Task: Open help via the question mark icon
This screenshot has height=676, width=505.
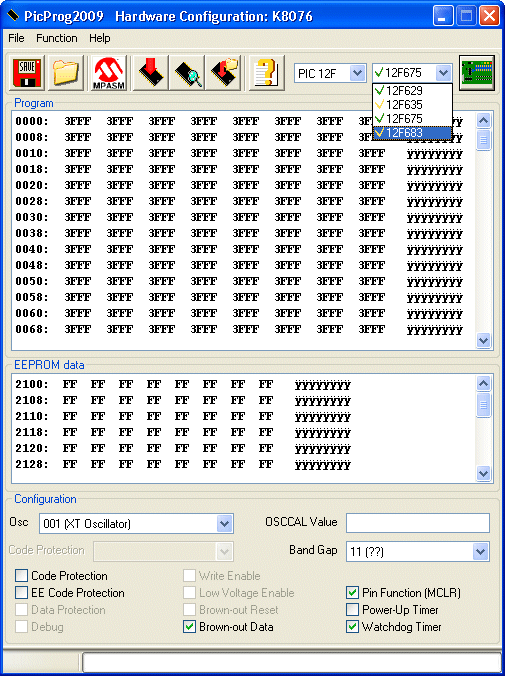Action: [x=267, y=73]
